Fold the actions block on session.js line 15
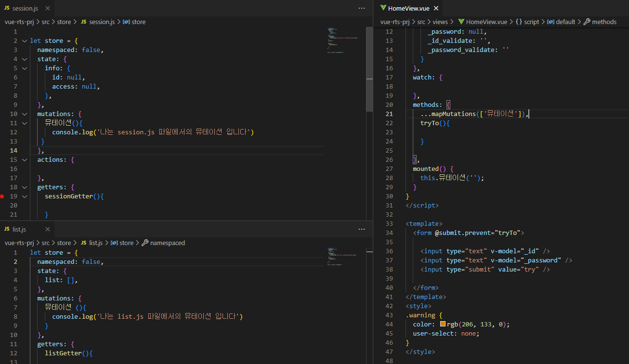Viewport: 629px width, 364px height. [25, 160]
